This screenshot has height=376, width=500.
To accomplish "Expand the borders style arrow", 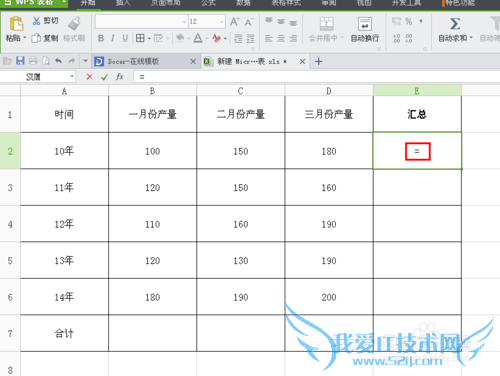I will pyautogui.click(x=149, y=39).
